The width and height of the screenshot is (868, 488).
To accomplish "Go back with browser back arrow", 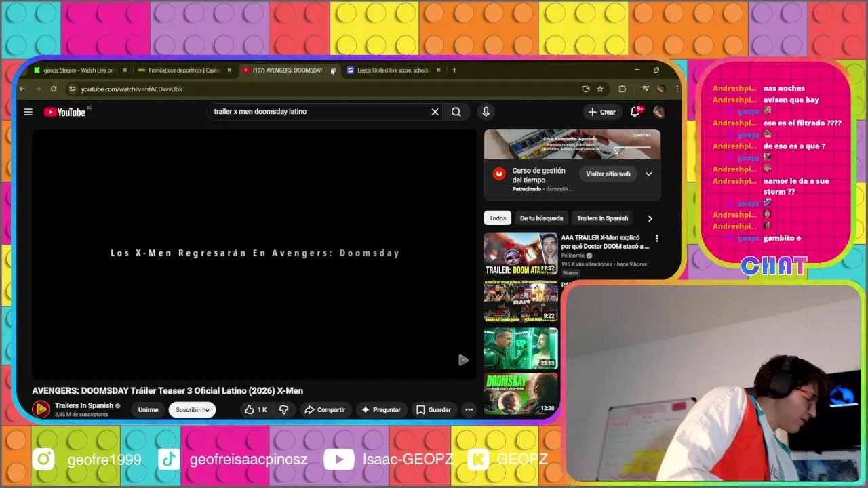I will pyautogui.click(x=22, y=89).
